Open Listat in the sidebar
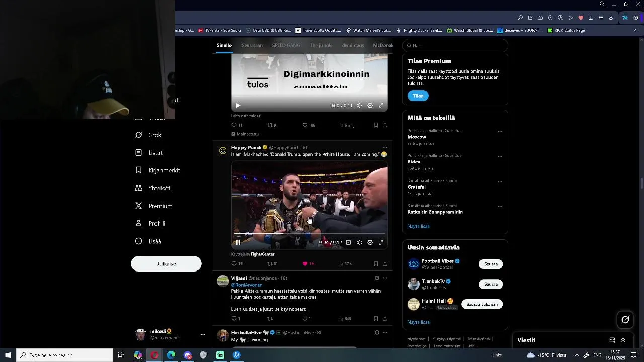This screenshot has height=362, width=644. (x=149, y=153)
